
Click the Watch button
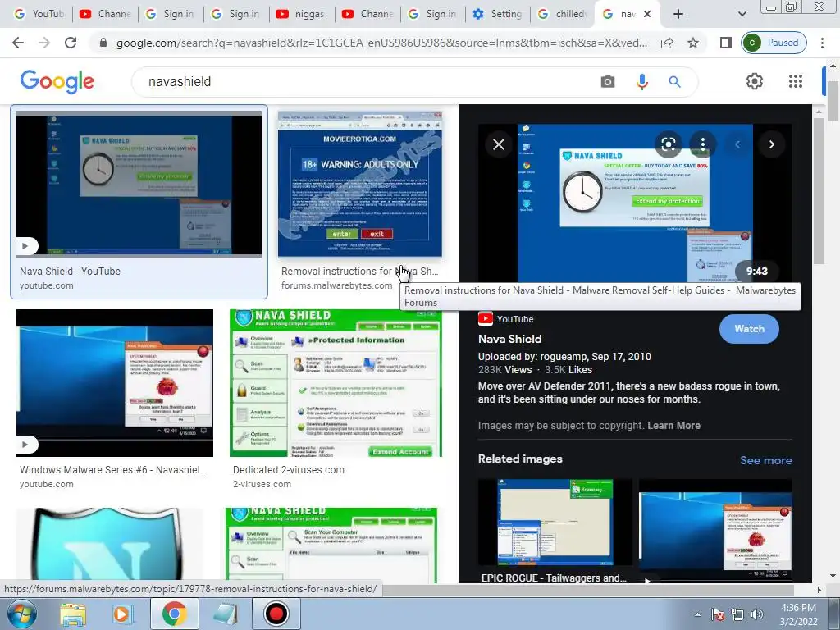(x=749, y=329)
